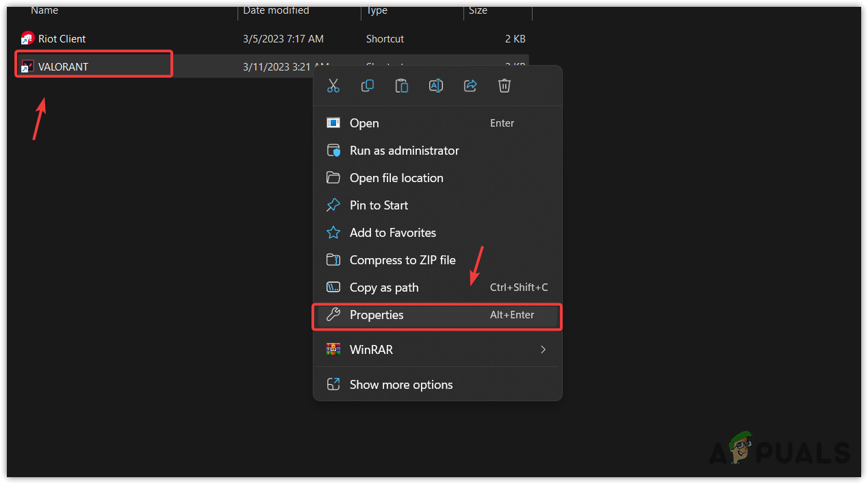Image resolution: width=868 pixels, height=484 pixels.
Task: Click the WinRAR books icon
Action: pos(333,350)
